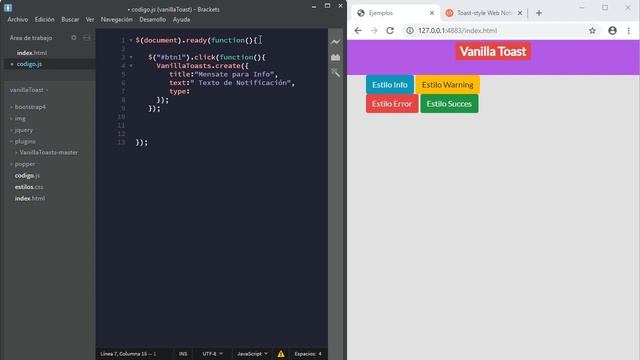Click the wrench tool icon in Brackets sidebar
Image resolution: width=640 pixels, height=360 pixels.
click(336, 73)
